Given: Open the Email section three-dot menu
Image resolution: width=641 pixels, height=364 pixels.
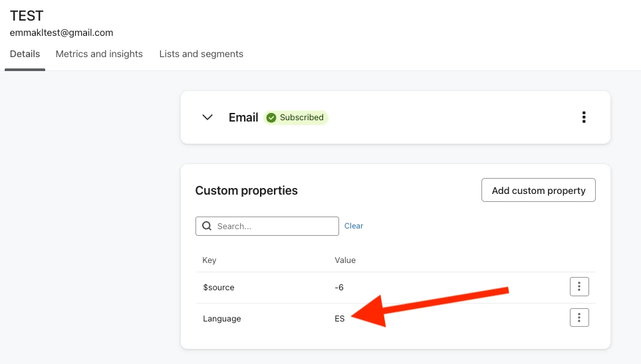Looking at the screenshot, I should coord(584,118).
